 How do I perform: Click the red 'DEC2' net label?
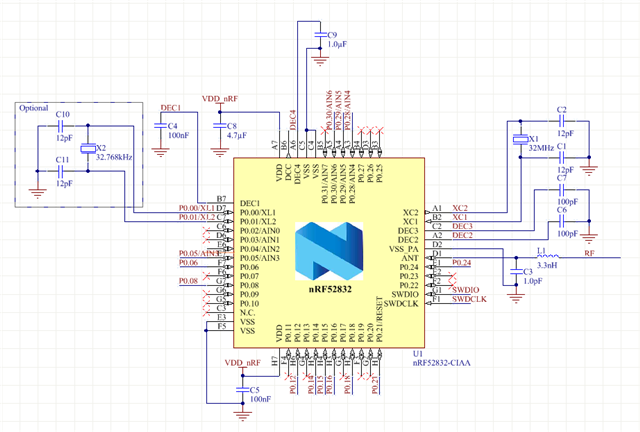point(462,235)
